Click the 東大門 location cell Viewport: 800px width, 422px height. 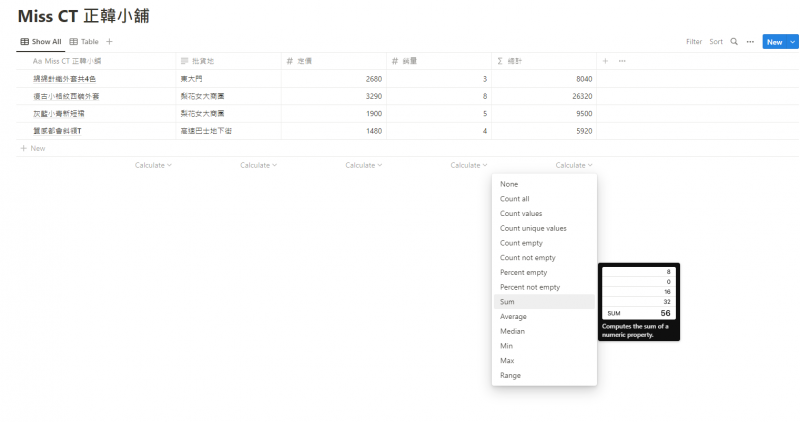[228, 79]
